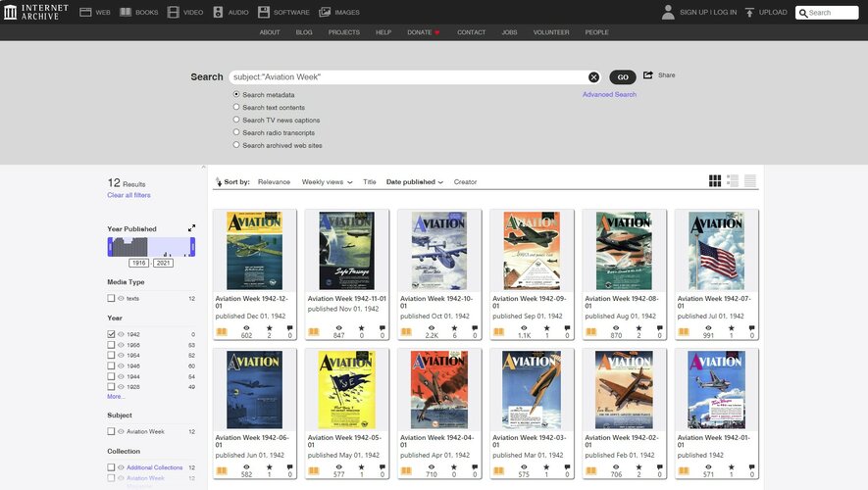868x490 pixels.
Task: Open the Jobs link
Action: (509, 32)
